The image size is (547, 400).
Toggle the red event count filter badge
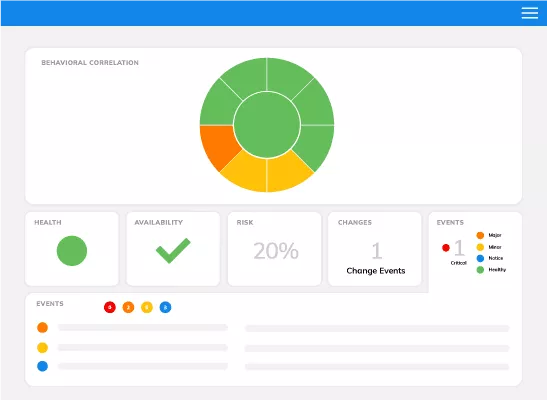[x=110, y=307]
